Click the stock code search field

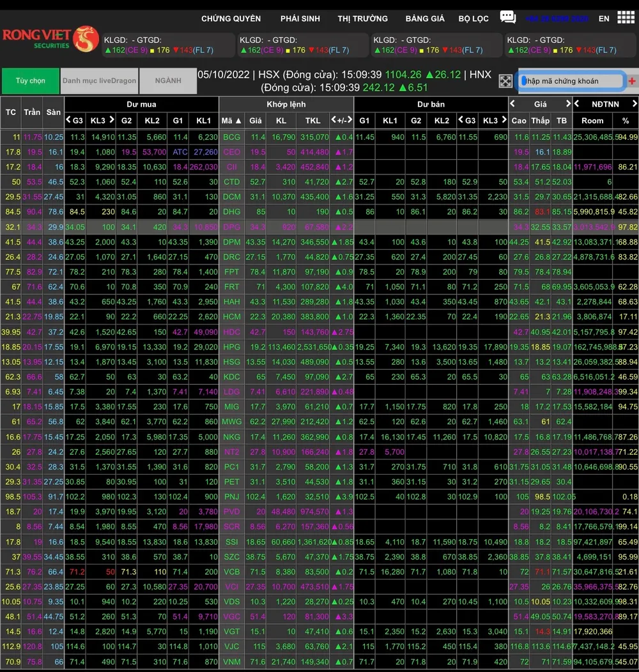(571, 81)
